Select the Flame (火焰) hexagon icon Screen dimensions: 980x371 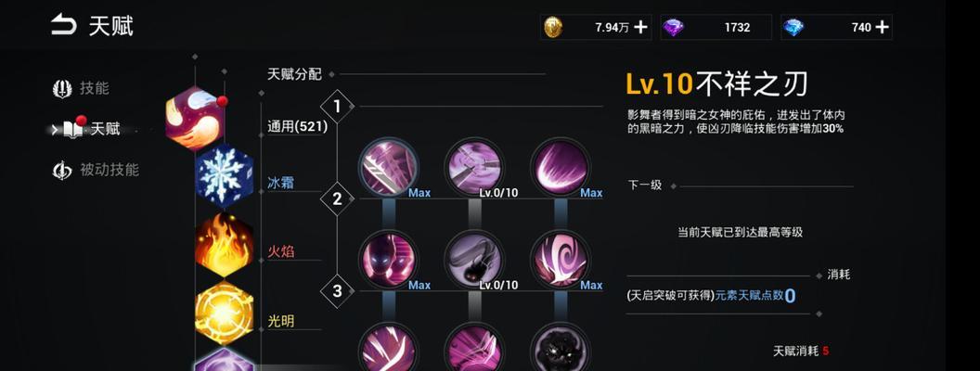click(224, 245)
